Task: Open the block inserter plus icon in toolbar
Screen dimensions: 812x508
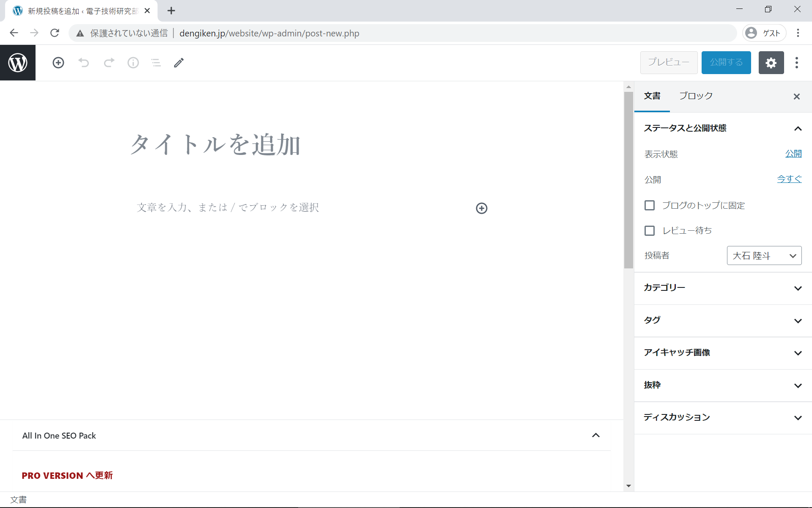Action: click(x=58, y=63)
